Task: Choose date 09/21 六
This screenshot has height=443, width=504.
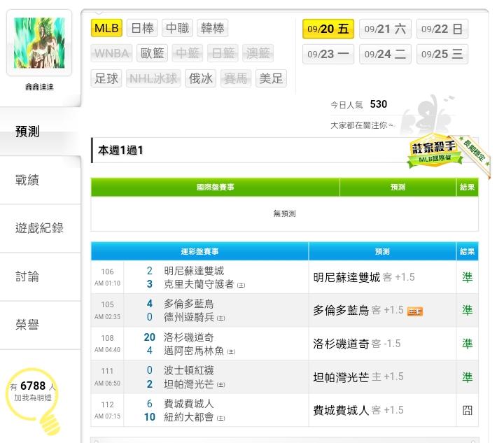Action: point(385,29)
